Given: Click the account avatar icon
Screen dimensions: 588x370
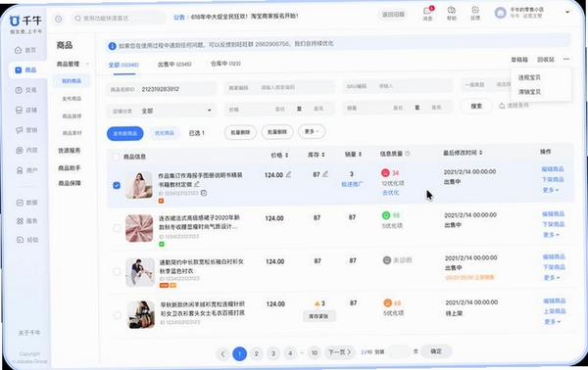Looking at the screenshot, I should (x=500, y=13).
